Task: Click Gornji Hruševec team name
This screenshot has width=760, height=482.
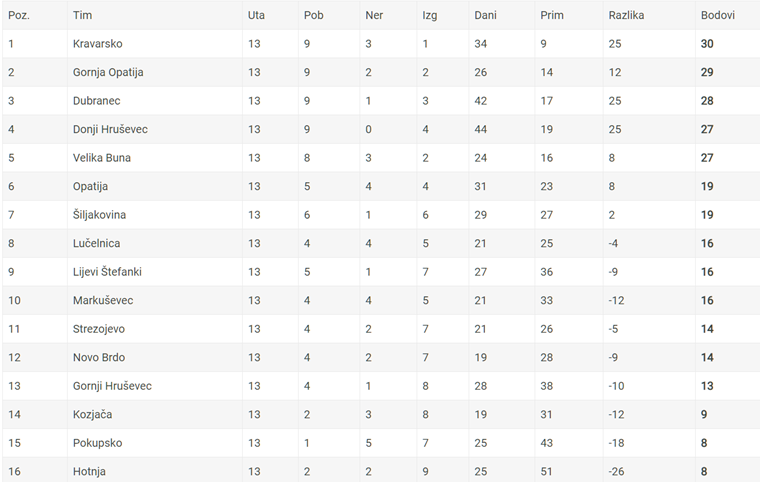Action: pyautogui.click(x=112, y=386)
